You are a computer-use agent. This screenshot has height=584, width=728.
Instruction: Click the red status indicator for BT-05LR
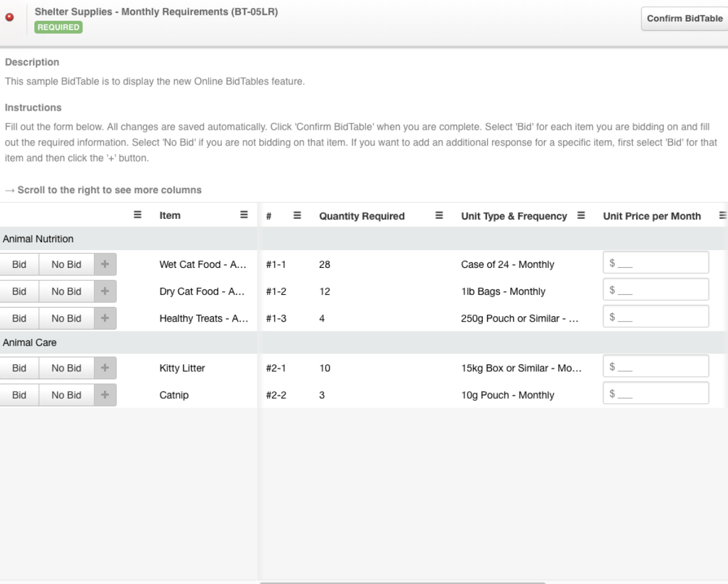9,17
